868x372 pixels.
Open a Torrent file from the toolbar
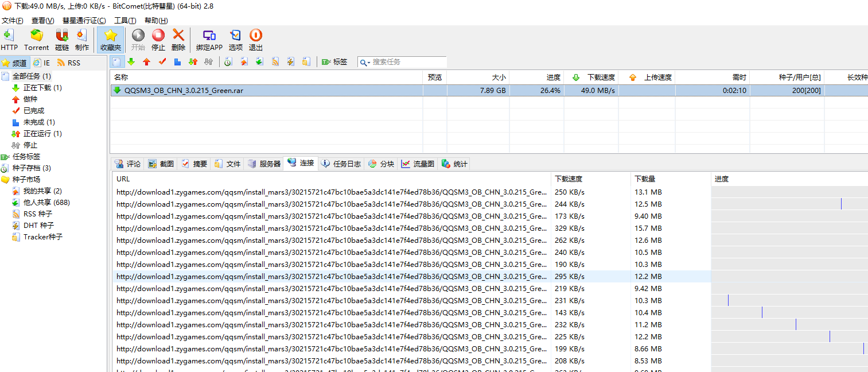(x=36, y=40)
